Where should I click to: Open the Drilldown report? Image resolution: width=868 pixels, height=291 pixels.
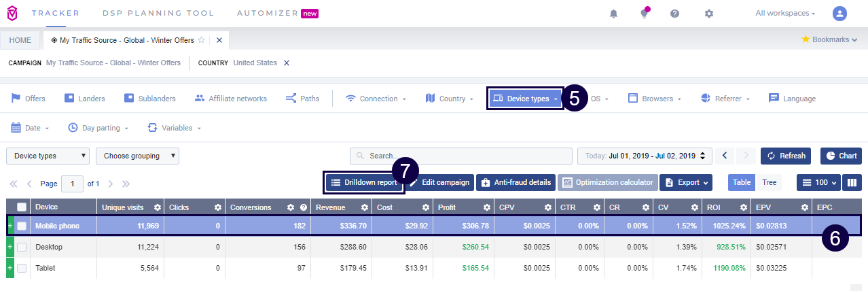point(363,182)
